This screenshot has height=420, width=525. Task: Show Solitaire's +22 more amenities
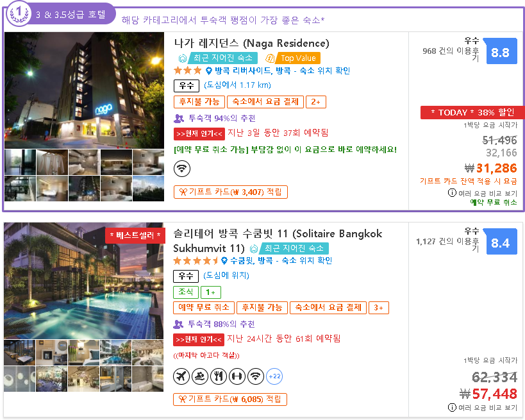point(274,376)
